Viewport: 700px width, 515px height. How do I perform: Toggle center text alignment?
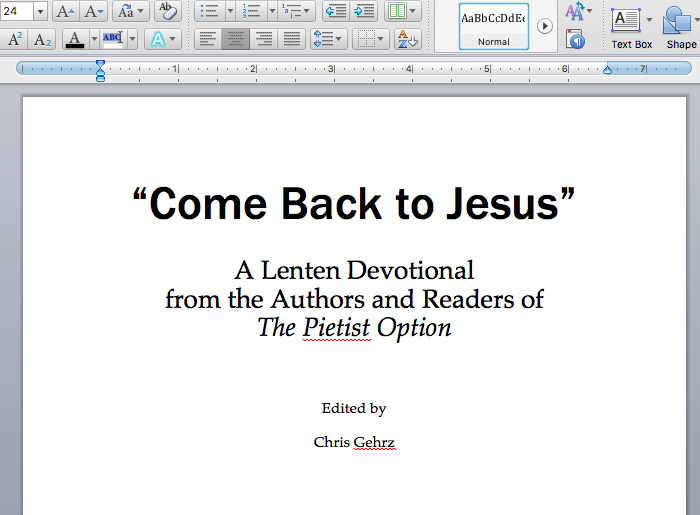click(236, 40)
